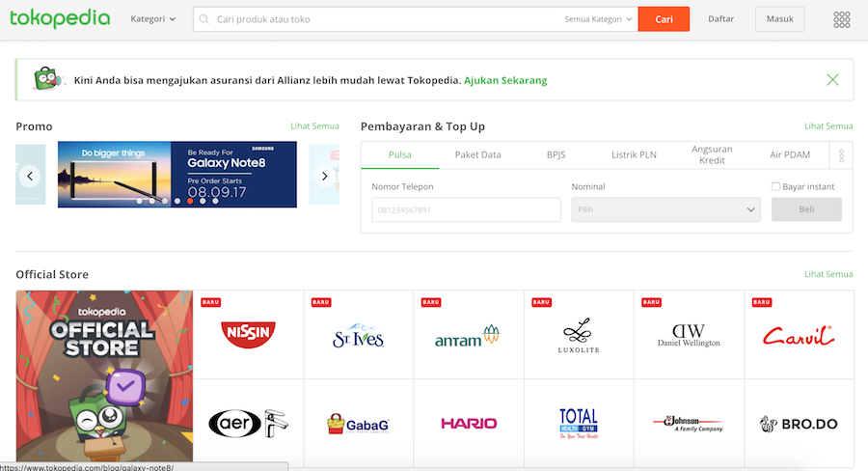Open the BRO.DO store logo
This screenshot has height=471, width=868.
[x=798, y=423]
